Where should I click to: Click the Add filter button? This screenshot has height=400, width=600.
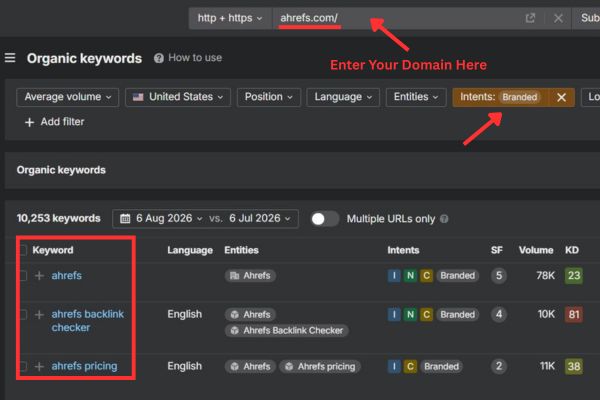[x=54, y=122]
